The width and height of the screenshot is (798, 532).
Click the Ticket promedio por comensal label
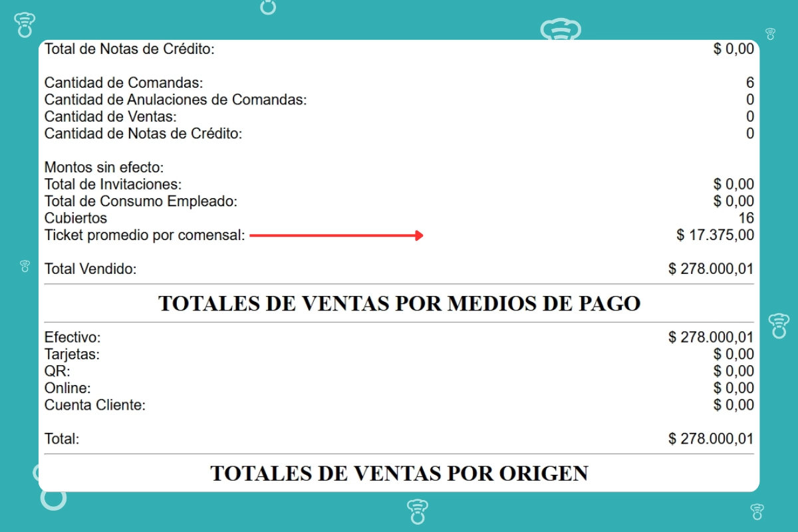(145, 235)
